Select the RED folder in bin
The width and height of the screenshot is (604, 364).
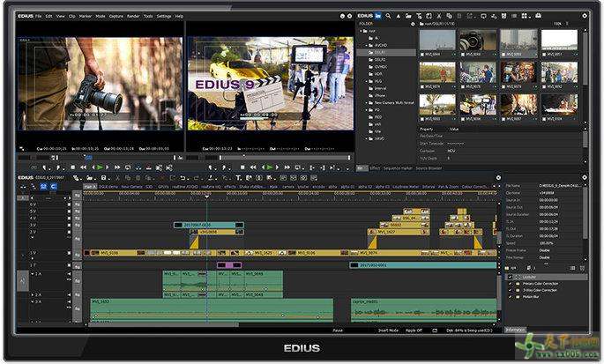click(x=378, y=117)
